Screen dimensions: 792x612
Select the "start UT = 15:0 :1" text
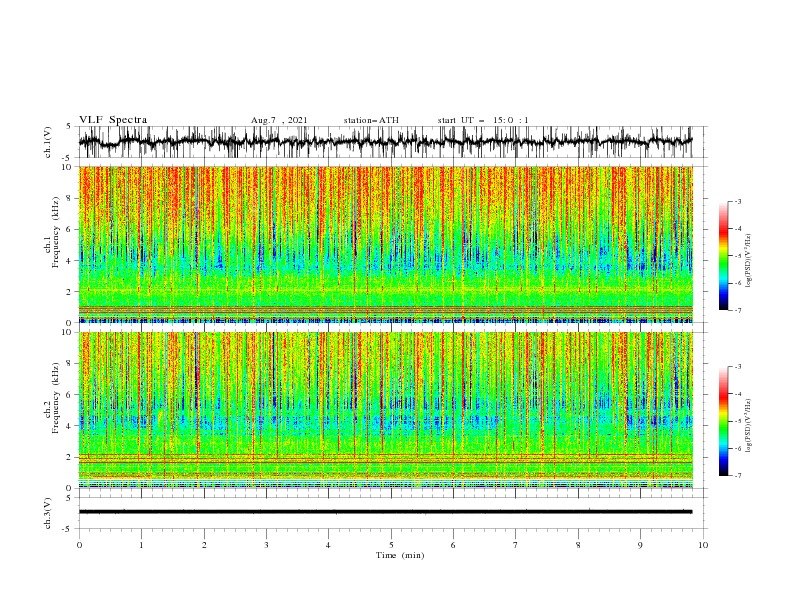(x=483, y=120)
